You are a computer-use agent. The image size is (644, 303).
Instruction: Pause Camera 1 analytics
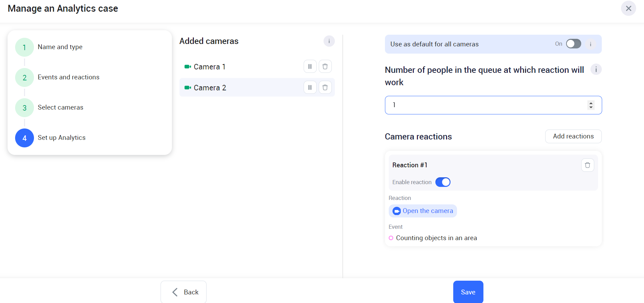coord(310,66)
